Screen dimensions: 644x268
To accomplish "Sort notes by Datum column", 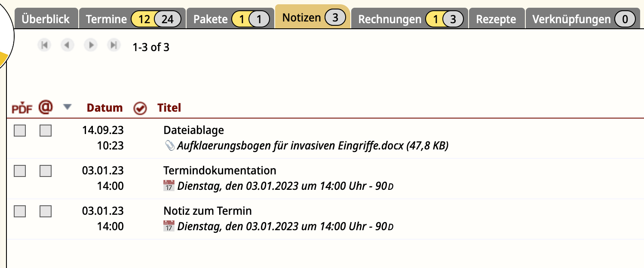I will [104, 108].
